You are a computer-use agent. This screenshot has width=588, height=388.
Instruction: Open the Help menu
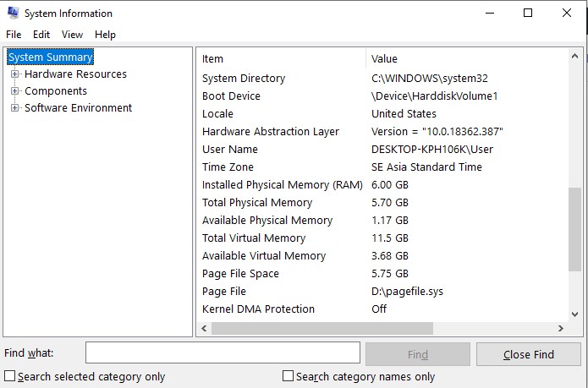105,35
